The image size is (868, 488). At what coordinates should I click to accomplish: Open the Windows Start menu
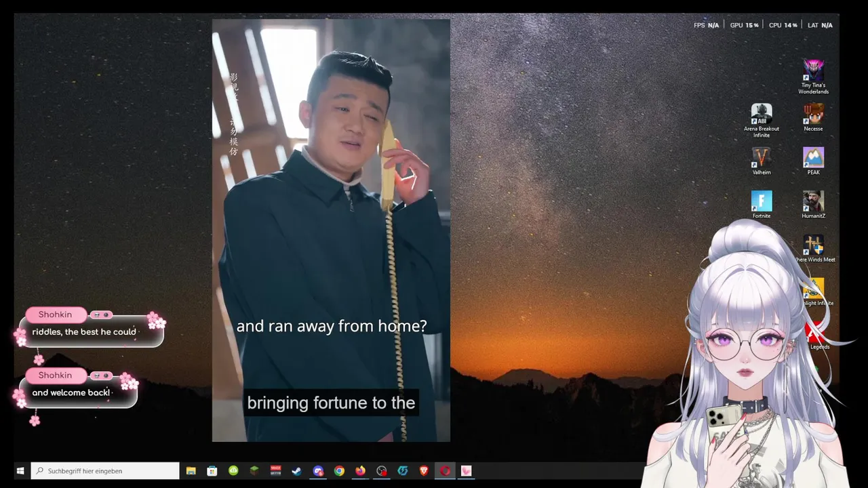tap(20, 471)
